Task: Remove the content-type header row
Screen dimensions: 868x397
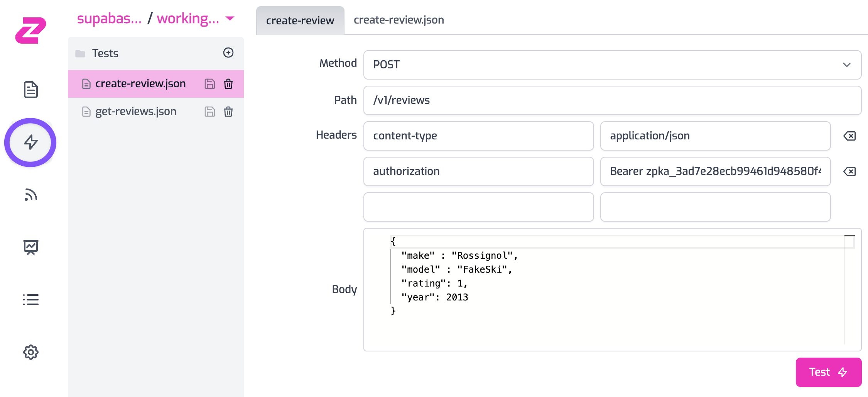Action: (849, 136)
